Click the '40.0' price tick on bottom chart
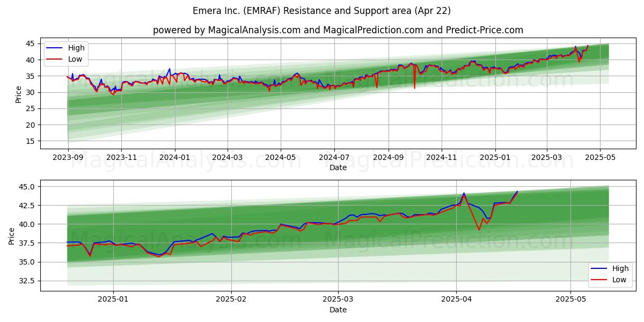The height and width of the screenshot is (322, 644). click(x=27, y=224)
